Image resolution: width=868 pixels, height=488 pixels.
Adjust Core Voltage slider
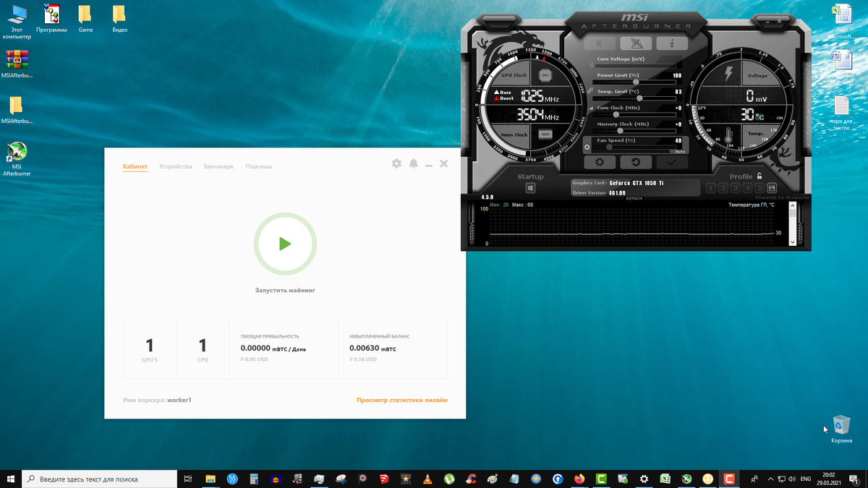[x=634, y=66]
